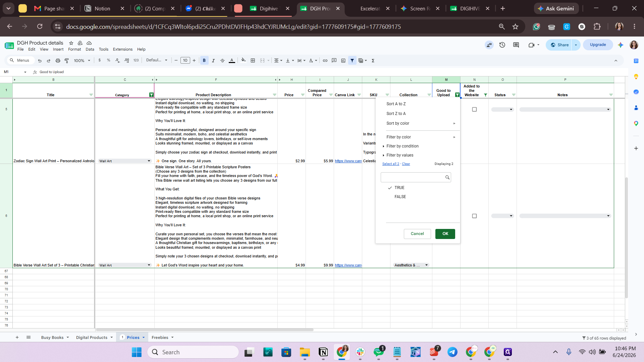Toggle the TRUE filter value

(399, 188)
